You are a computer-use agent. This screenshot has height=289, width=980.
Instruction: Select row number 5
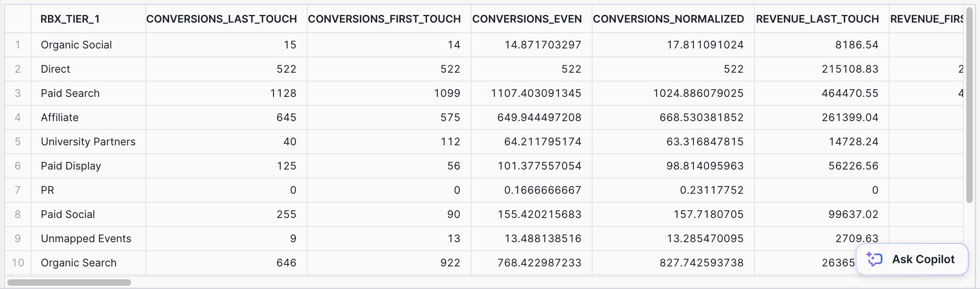(18, 142)
